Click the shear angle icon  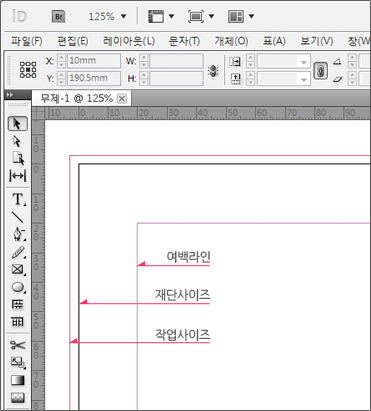(x=337, y=79)
